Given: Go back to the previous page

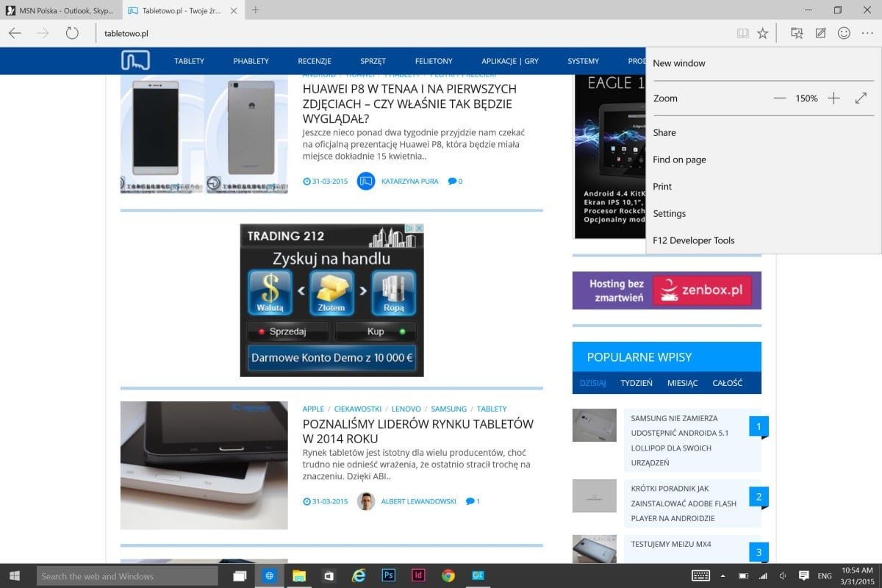Looking at the screenshot, I should (x=15, y=33).
